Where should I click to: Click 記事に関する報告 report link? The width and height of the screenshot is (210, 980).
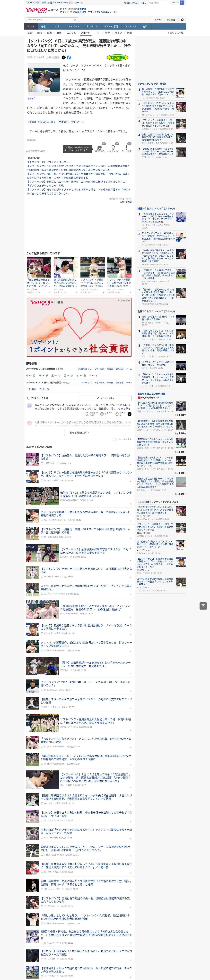35,151
